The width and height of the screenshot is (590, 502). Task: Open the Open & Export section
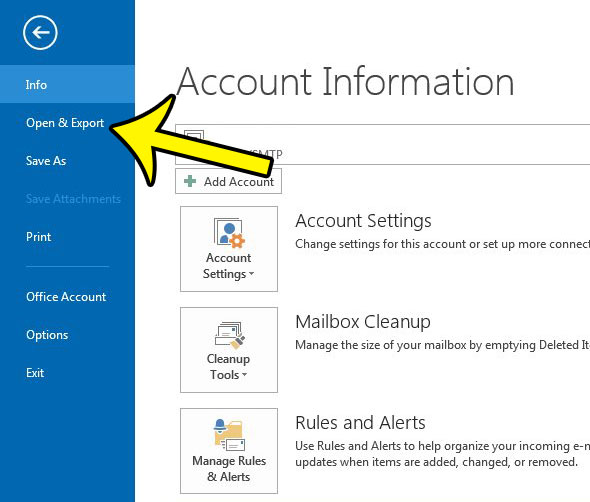65,123
